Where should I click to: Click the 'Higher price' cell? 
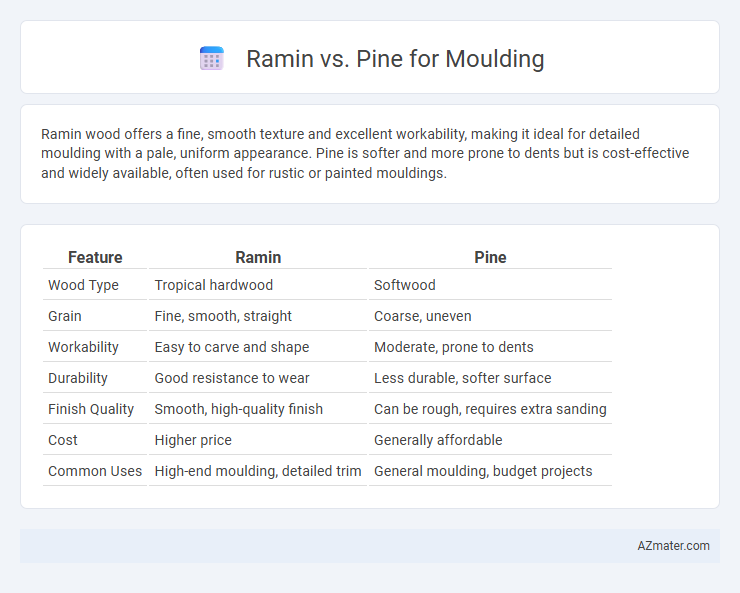pos(193,440)
